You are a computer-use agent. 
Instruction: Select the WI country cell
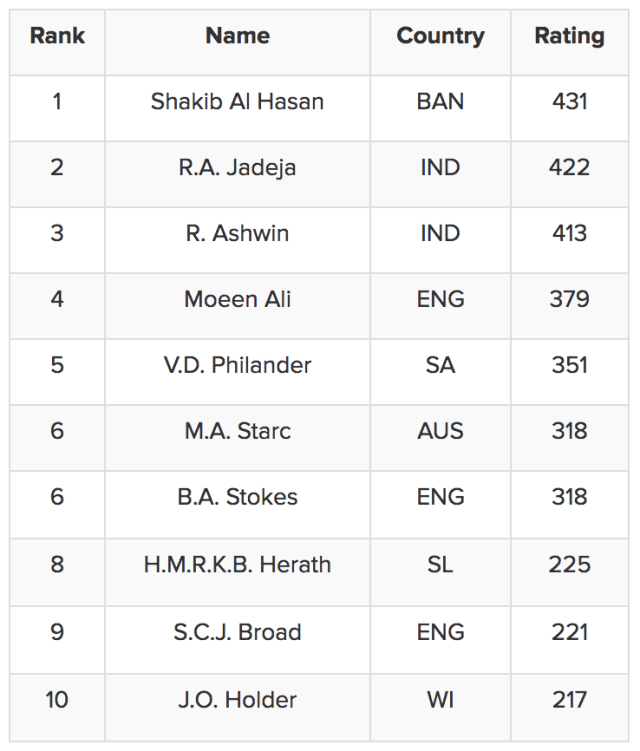440,700
